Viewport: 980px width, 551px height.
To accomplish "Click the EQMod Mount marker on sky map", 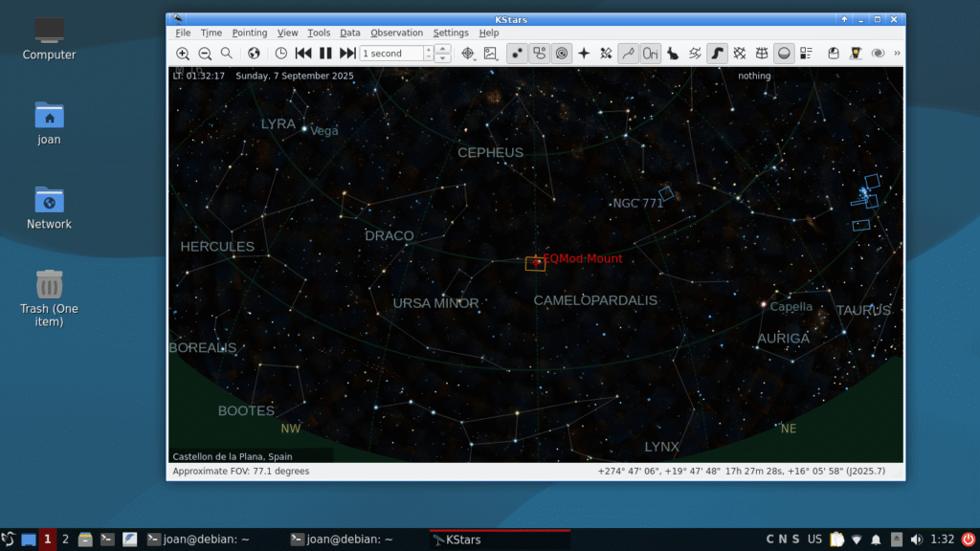I will coord(535,263).
